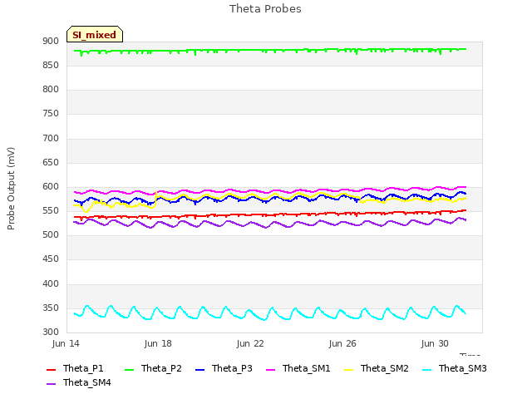The width and height of the screenshot is (532, 399).
Task: Click the green Theta_P2 legend swatch
Action: click(x=130, y=369)
